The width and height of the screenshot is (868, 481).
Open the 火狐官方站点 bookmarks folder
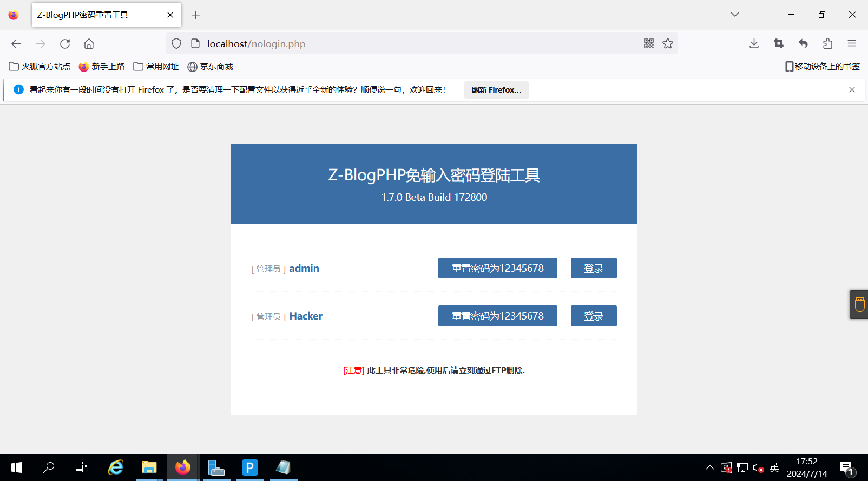[x=40, y=67]
